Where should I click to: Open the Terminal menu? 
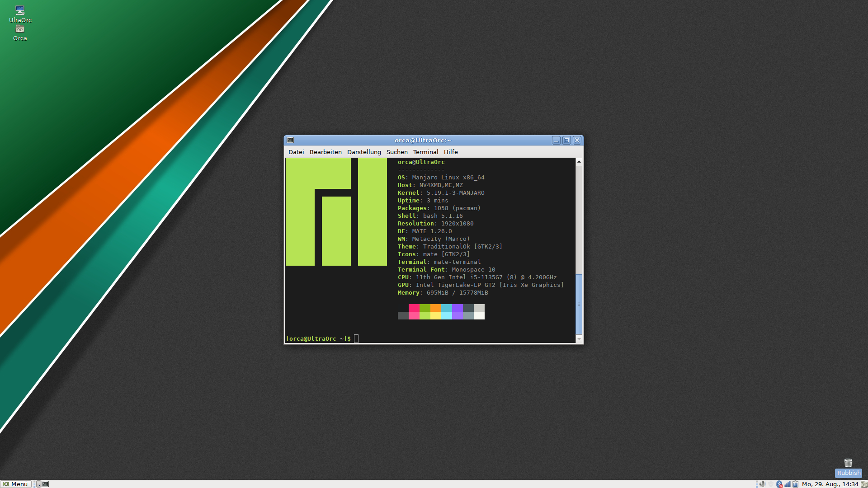[425, 152]
